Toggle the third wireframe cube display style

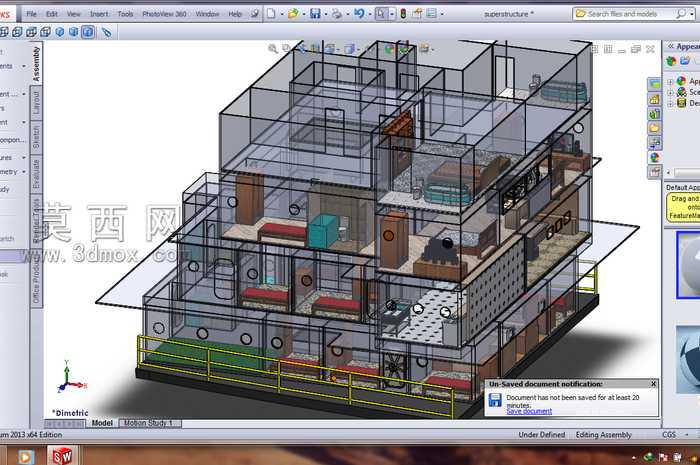click(31, 32)
